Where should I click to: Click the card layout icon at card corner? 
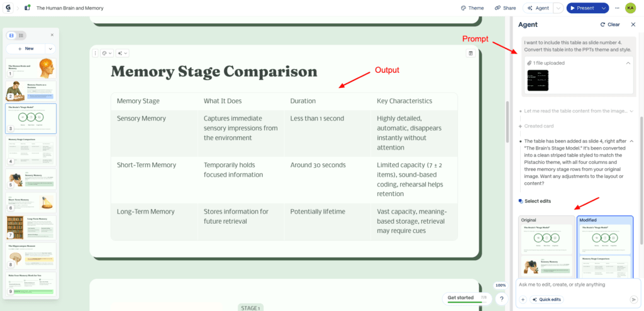click(470, 53)
